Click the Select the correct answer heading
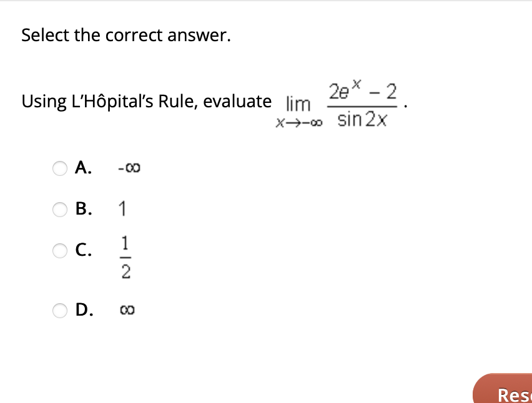Screen dimensions: 532x403 click(x=126, y=36)
